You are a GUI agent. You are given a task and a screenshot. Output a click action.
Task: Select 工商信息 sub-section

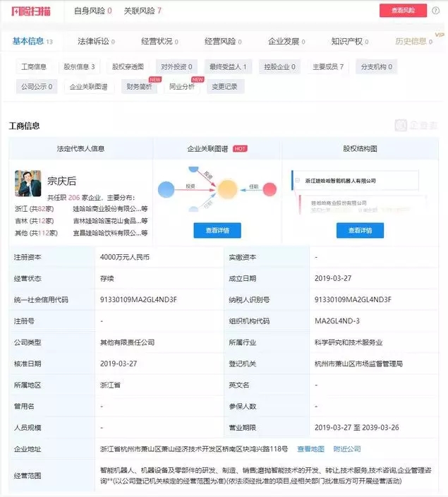[x=34, y=66]
